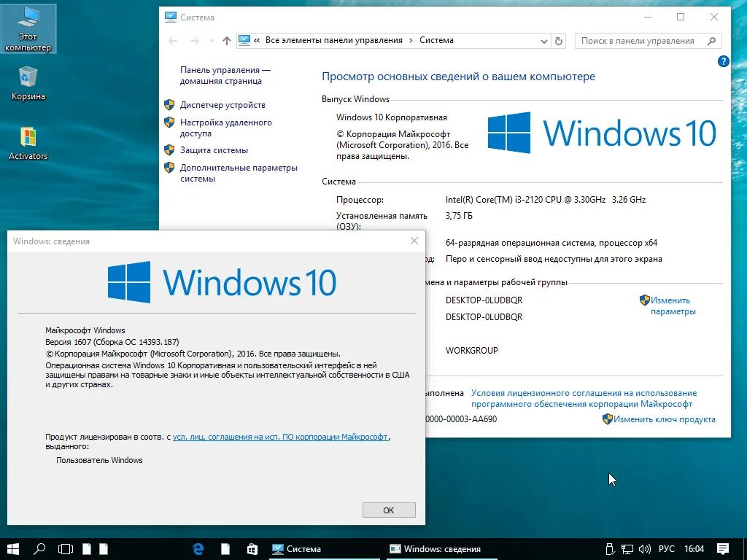Image resolution: width=747 pixels, height=560 pixels.
Task: Click the volume speaker icon in tray
Action: (x=645, y=548)
